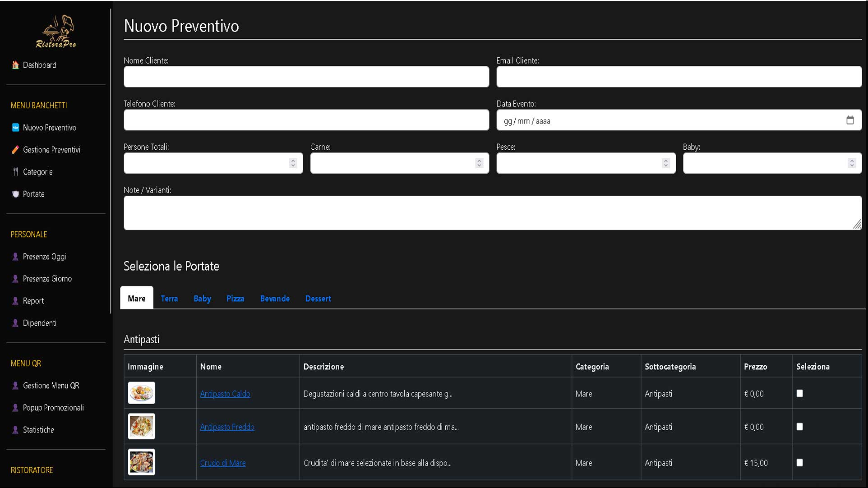Viewport: 868px width, 488px height.
Task: Click the Note textarea resize handle
Action: [x=857, y=224]
